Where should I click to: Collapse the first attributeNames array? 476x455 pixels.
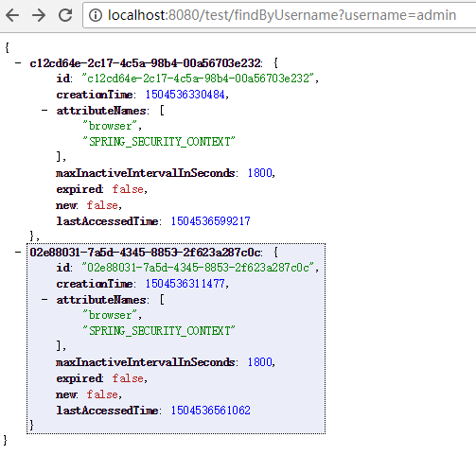click(x=44, y=111)
